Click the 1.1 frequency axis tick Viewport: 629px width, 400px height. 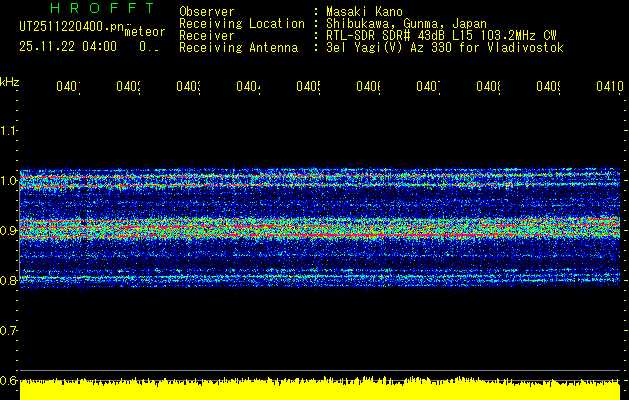[x=9, y=131]
